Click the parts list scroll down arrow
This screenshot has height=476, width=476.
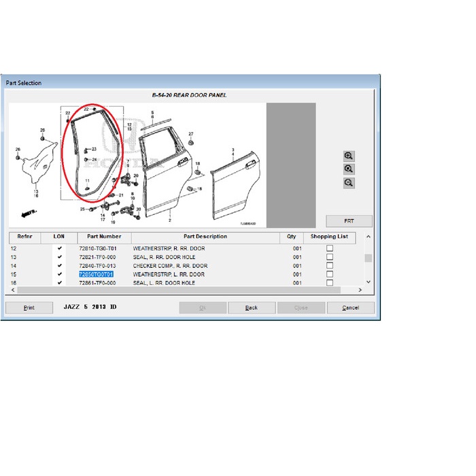tap(368, 282)
